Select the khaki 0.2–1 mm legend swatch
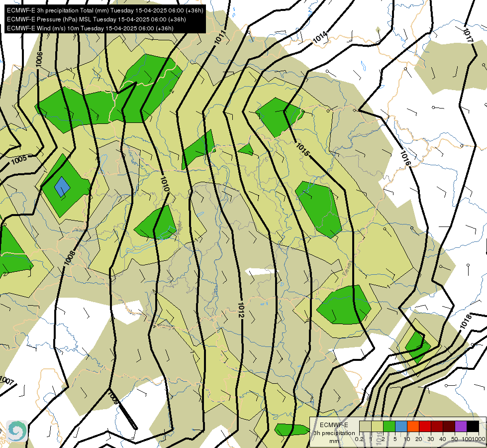Viewport: 487px width, 448px height. (365, 426)
